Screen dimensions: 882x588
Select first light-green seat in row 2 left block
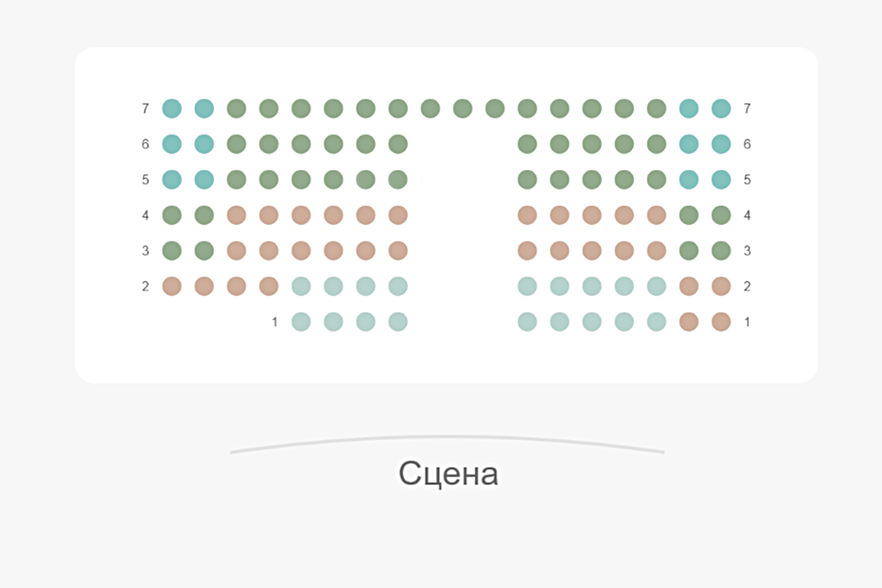coord(301,287)
